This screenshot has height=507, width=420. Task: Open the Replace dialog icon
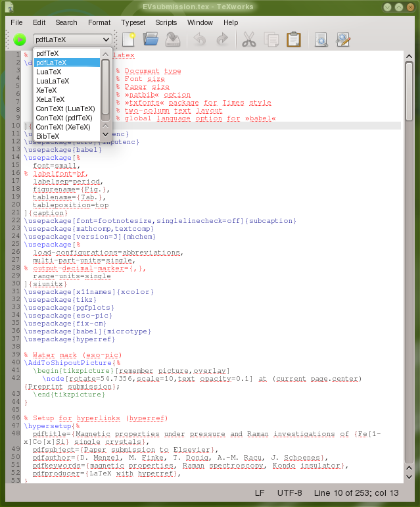point(343,39)
